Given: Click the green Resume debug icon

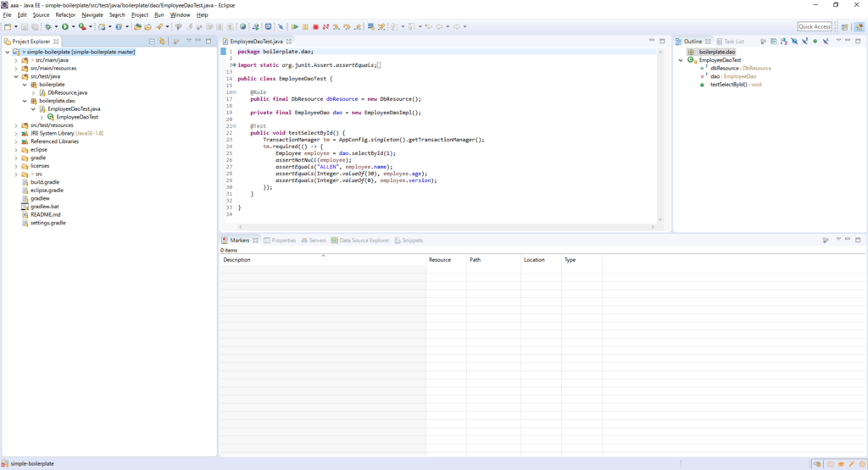Looking at the screenshot, I should [x=294, y=26].
